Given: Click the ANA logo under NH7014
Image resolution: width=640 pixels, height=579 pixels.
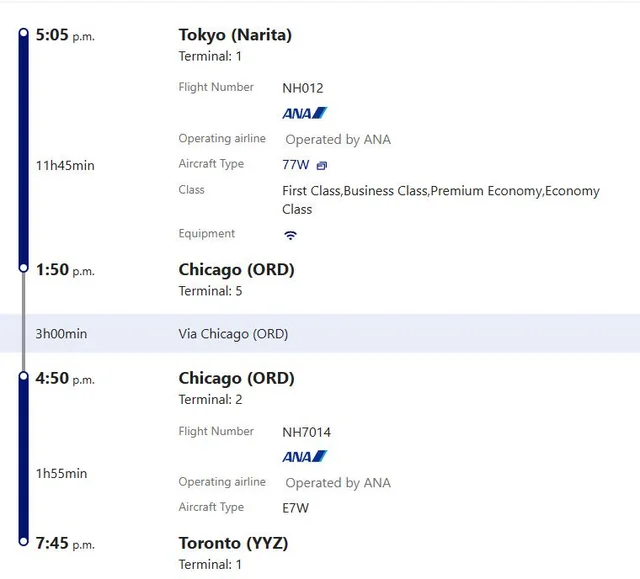Looking at the screenshot, I should click(305, 457).
